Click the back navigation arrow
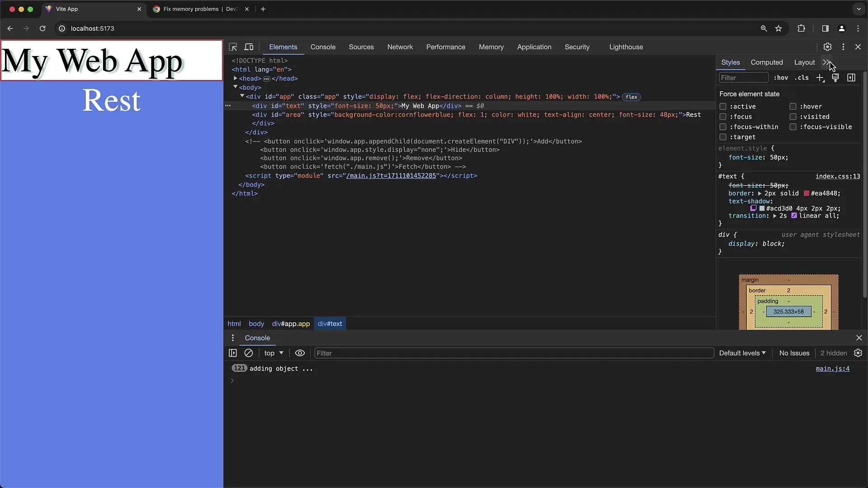868x488 pixels. (x=10, y=28)
